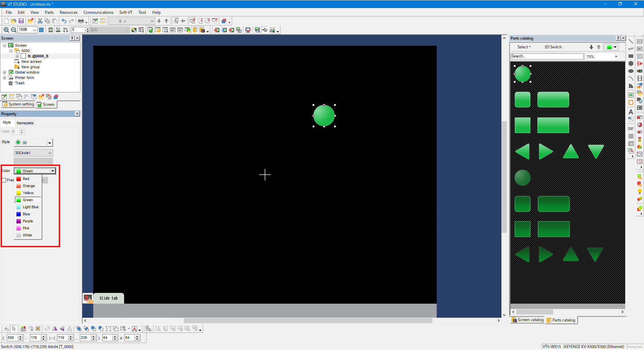Image resolution: width=644 pixels, height=350 pixels.
Task: Open the zoom percentage 100% dropdown
Action: click(x=34, y=30)
